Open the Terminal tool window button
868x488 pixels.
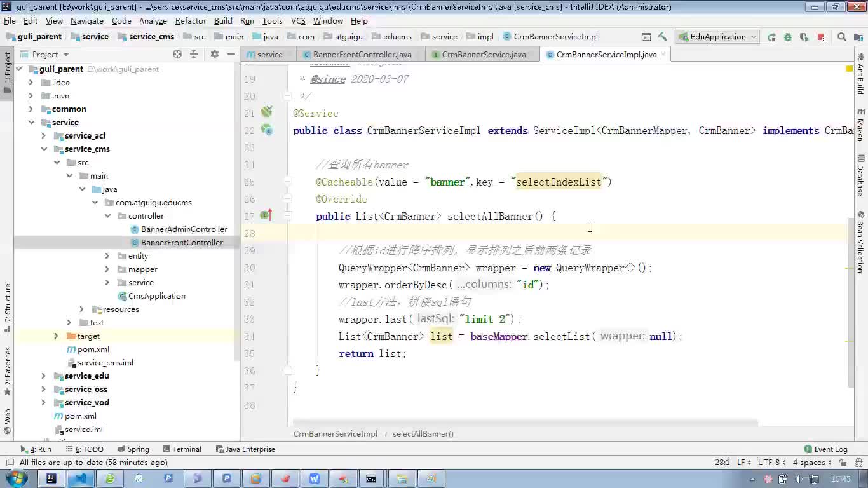(x=182, y=449)
